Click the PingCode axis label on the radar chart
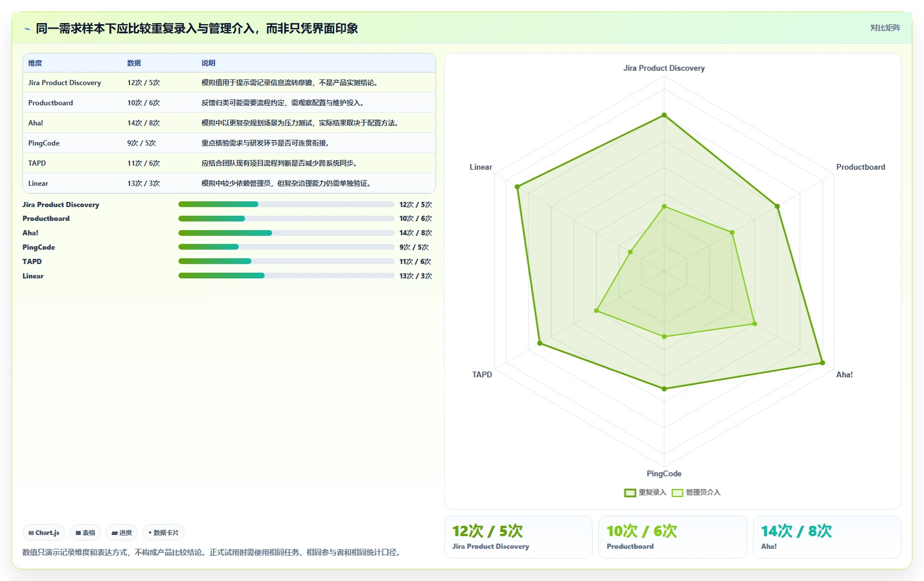This screenshot has width=924, height=581. [664, 473]
